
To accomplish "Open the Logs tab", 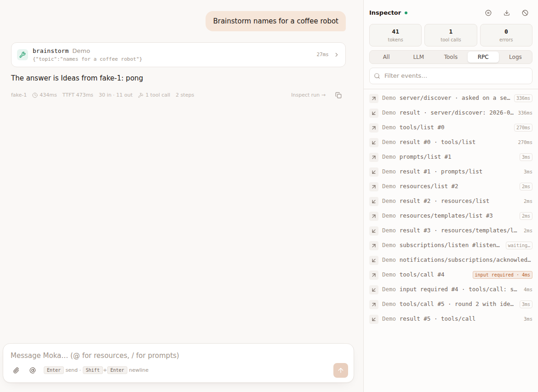I will [x=515, y=57].
